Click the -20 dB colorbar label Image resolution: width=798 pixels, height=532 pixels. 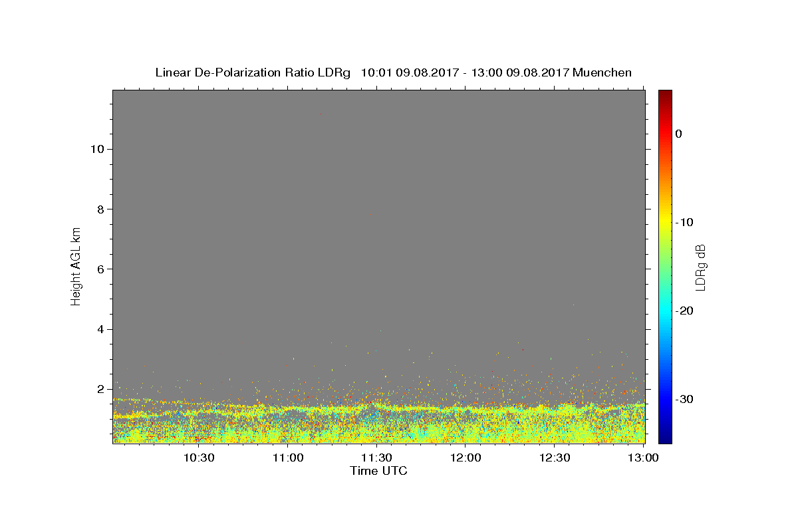tap(685, 311)
